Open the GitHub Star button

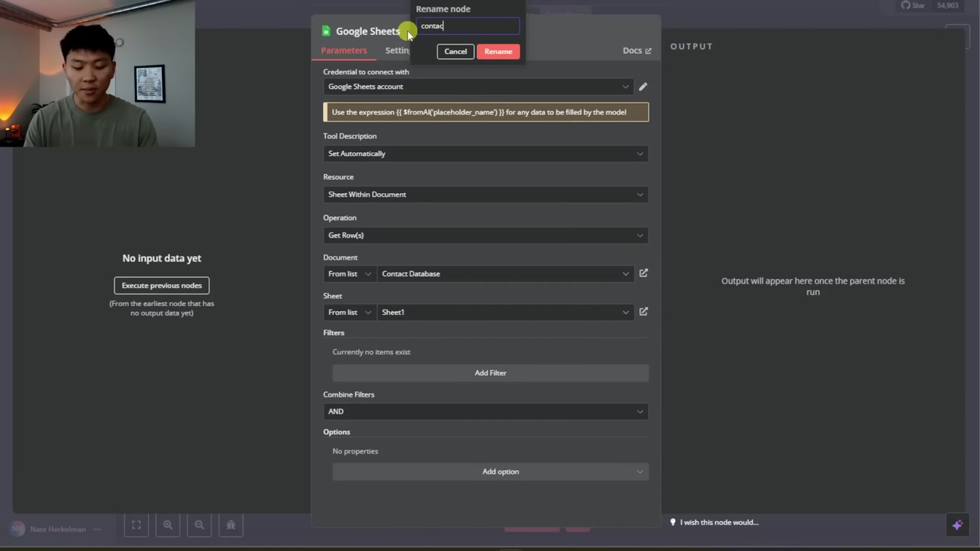pyautogui.click(x=913, y=5)
